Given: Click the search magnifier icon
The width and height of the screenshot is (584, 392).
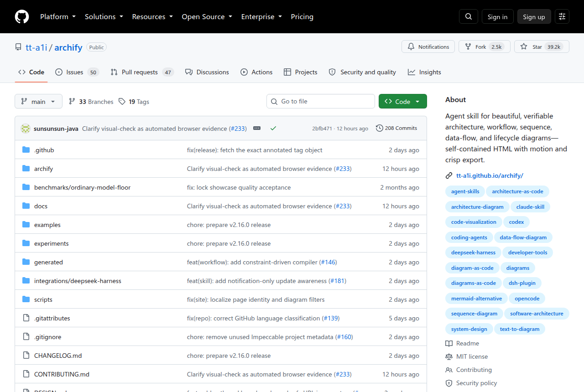Looking at the screenshot, I should pos(469,16).
